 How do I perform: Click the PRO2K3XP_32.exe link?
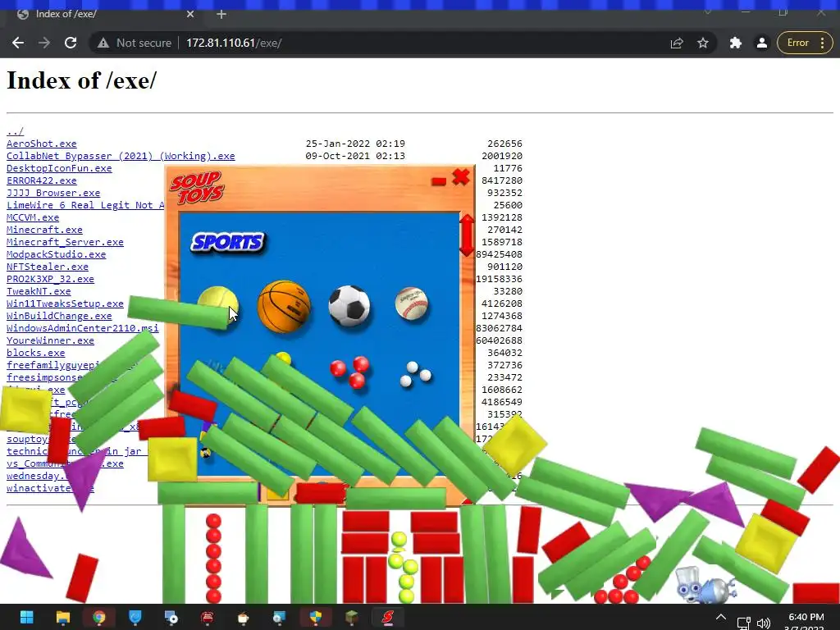click(50, 279)
